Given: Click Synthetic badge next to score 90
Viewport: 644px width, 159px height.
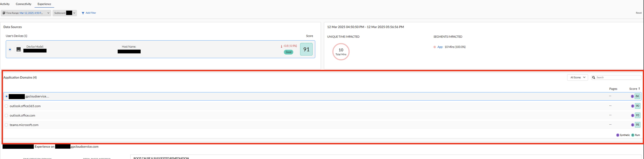Looking at the screenshot, I should coord(632,106).
